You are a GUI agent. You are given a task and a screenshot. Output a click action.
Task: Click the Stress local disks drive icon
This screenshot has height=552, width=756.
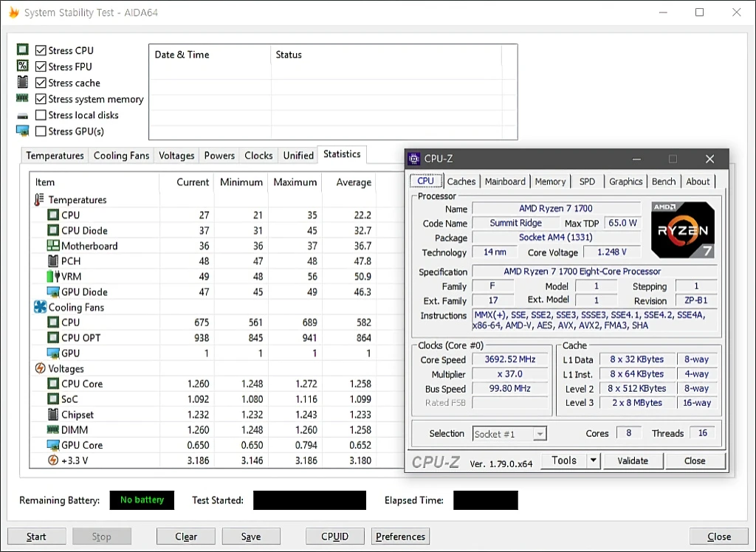[x=22, y=116]
